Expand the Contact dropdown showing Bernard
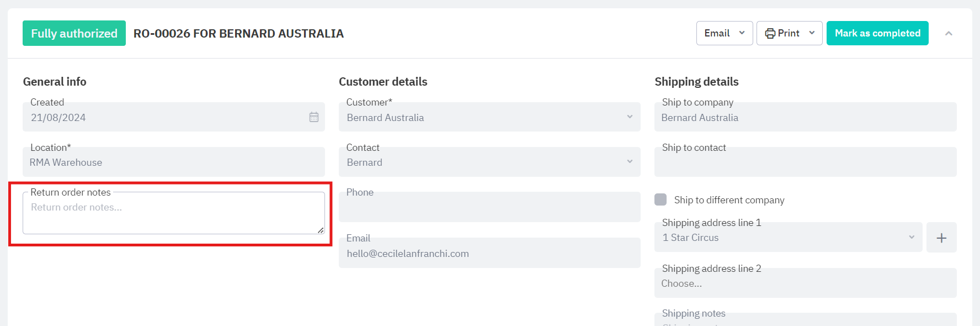The height and width of the screenshot is (326, 980). coord(630,162)
